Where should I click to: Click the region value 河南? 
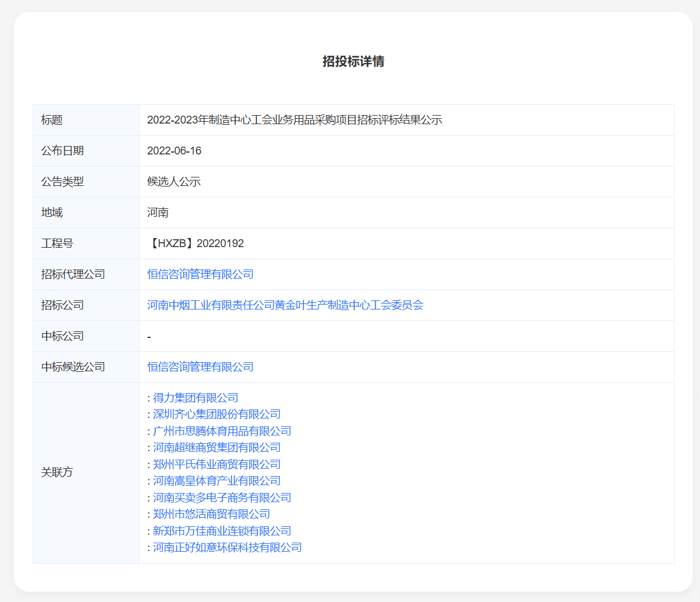158,213
